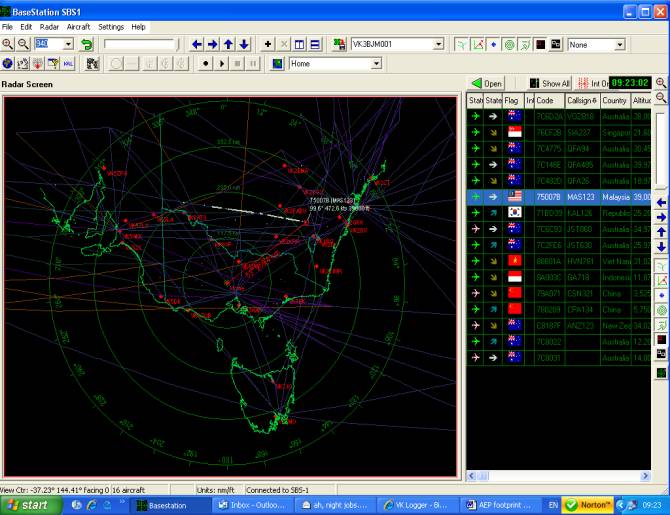Open the None dropdown in the top-right toolbar
670x515 pixels.
tap(620, 44)
